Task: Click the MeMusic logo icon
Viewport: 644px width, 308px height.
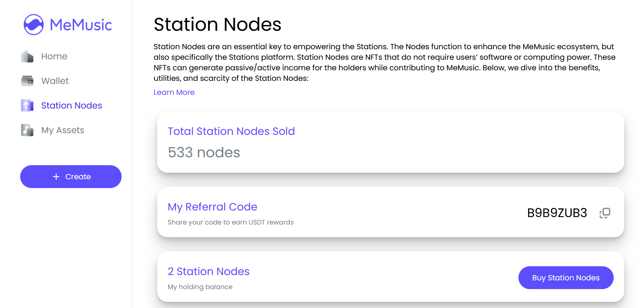Action: [x=34, y=25]
